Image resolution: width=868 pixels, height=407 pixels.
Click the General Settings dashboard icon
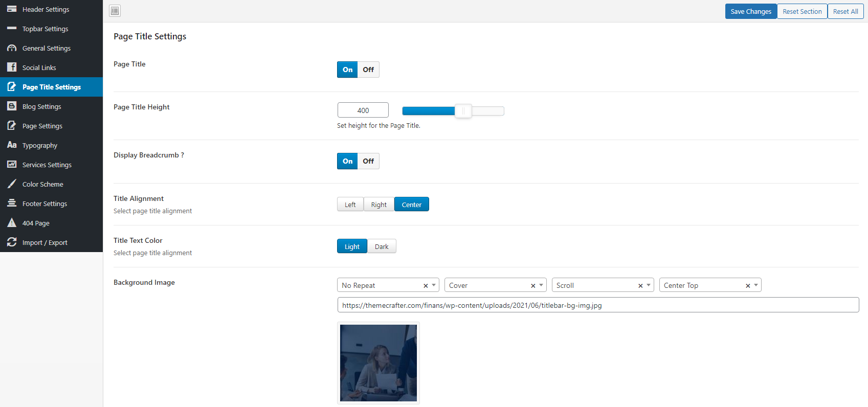12,48
